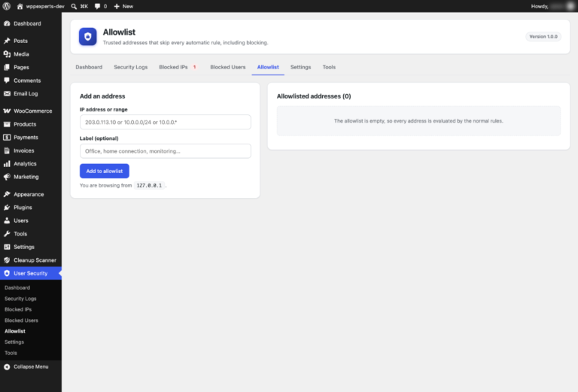Click the User Security shield icon in sidebar
The width and height of the screenshot is (578, 392).
pyautogui.click(x=7, y=273)
